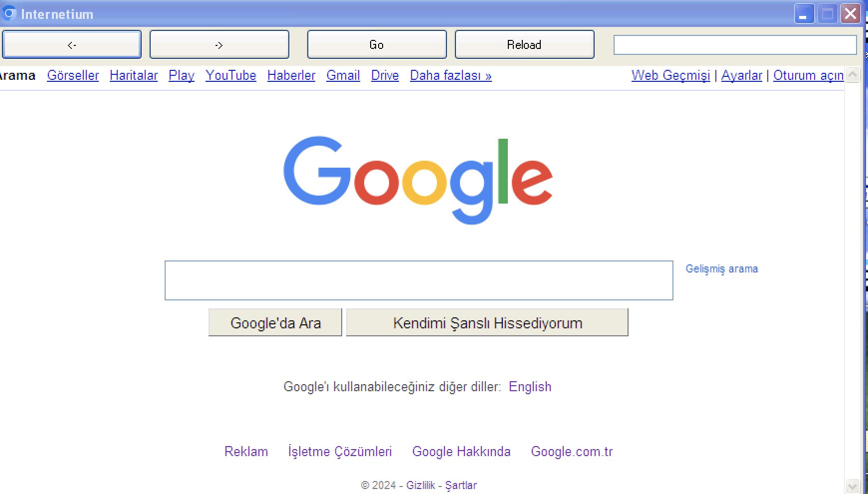Click the scrollbar up arrow
This screenshot has width=868, height=494.
[x=853, y=74]
